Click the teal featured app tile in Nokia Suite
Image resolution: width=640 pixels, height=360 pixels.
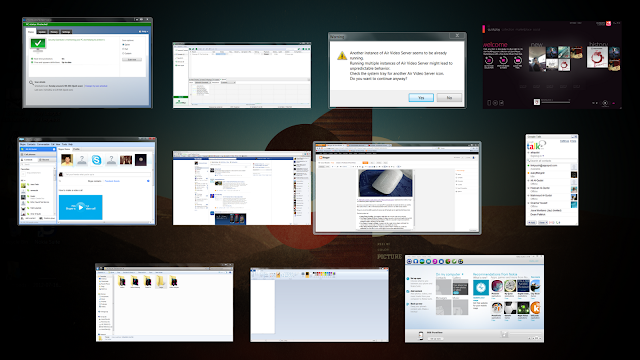coord(481,287)
